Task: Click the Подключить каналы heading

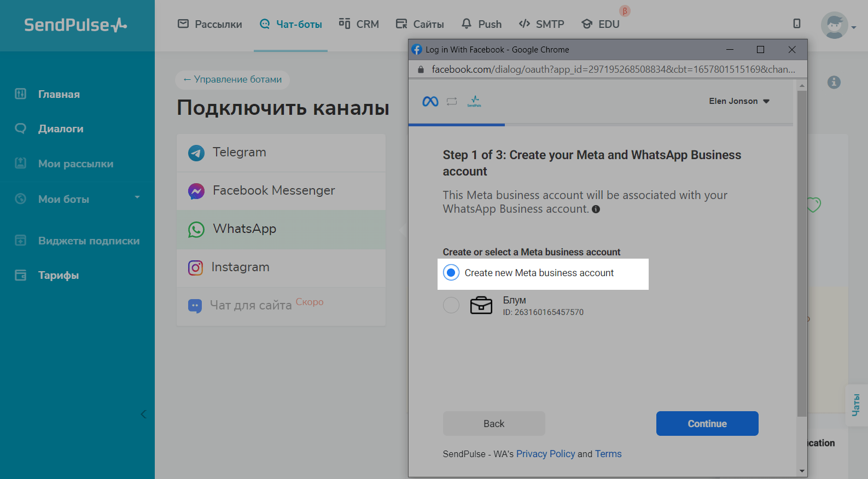Action: click(283, 108)
